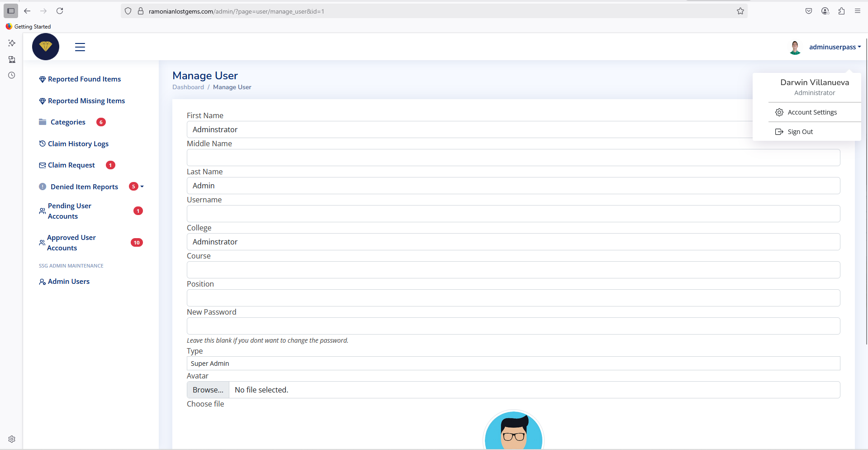Reload the page with the refresh icon
Viewport: 868px width, 450px height.
coord(60,11)
